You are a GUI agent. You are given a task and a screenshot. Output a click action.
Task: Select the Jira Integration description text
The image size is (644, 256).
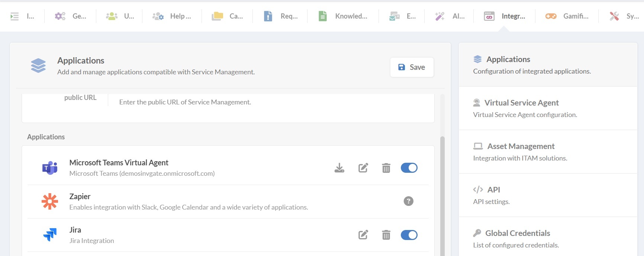coord(91,241)
